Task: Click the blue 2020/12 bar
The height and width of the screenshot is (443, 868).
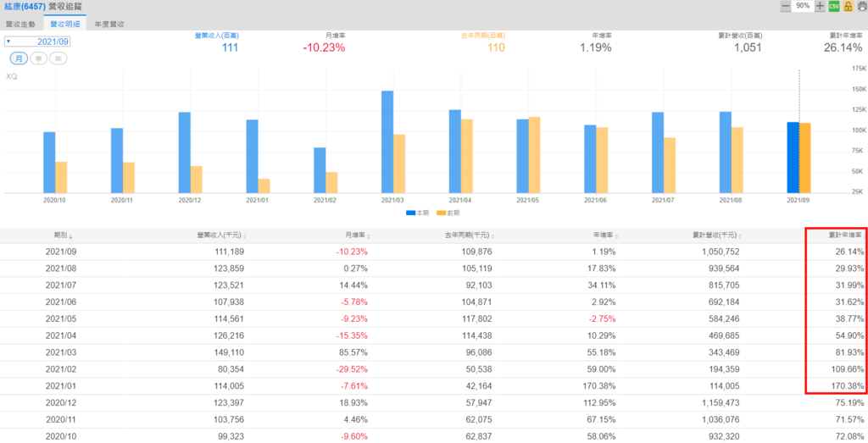Action: pos(184,152)
